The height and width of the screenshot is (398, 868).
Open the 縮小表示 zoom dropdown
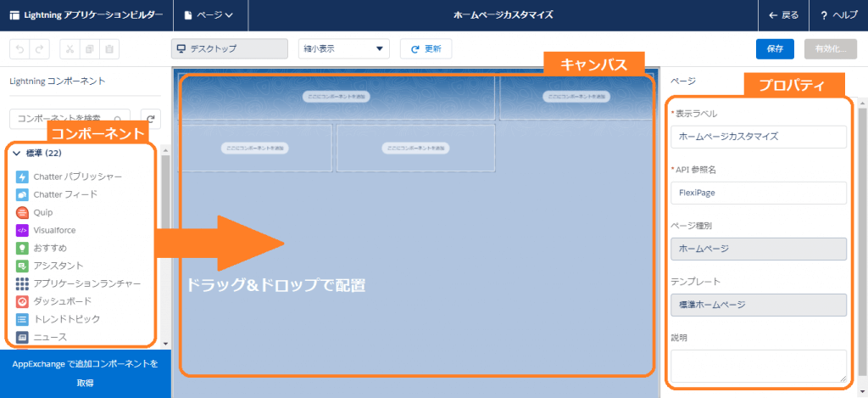(344, 48)
